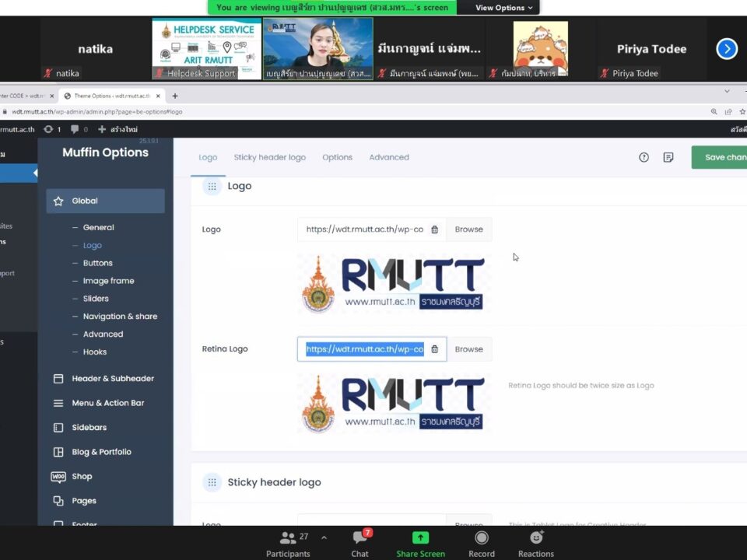747x560 pixels.
Task: Click the Woo Shop icon
Action: [58, 476]
